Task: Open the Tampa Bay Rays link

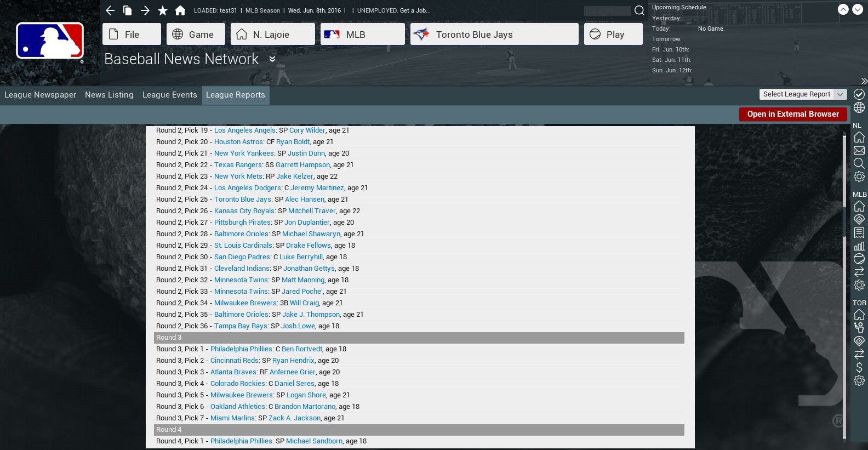Action: tap(241, 326)
